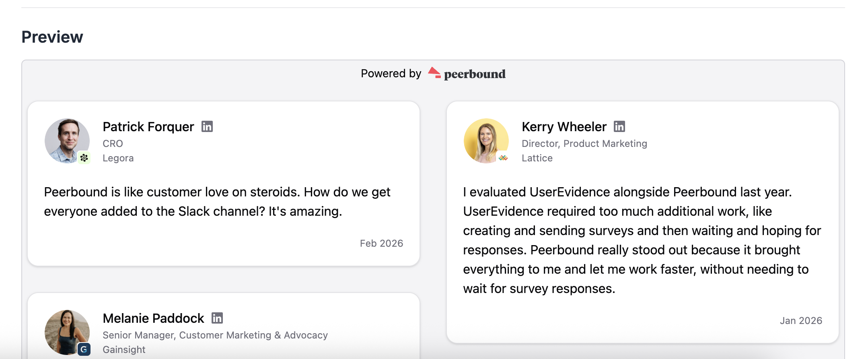The height and width of the screenshot is (359, 868).
Task: Click the peerbound brand name link
Action: tap(475, 74)
